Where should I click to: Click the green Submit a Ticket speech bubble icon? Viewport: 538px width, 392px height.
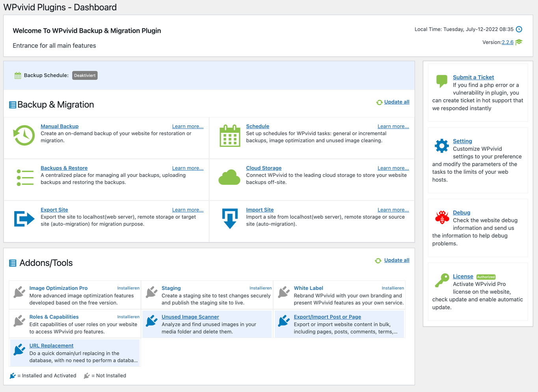442,81
